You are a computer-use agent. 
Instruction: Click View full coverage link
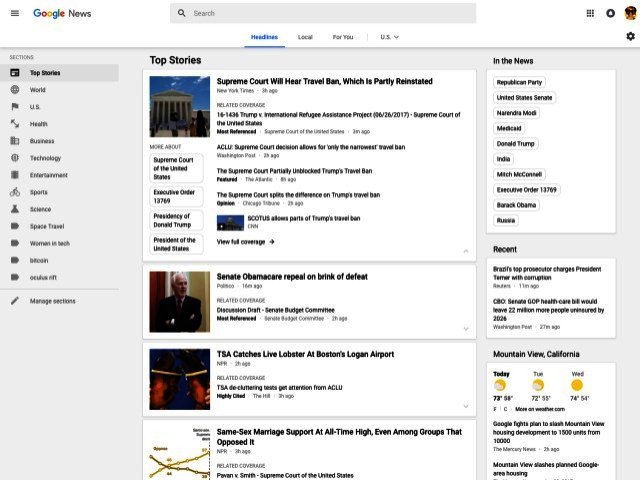point(245,242)
